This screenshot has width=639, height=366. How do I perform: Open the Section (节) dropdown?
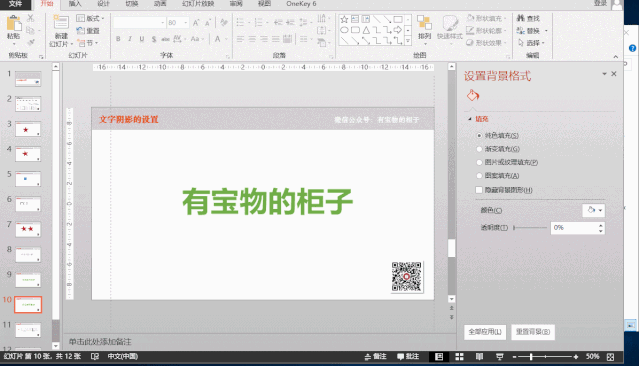pyautogui.click(x=88, y=43)
